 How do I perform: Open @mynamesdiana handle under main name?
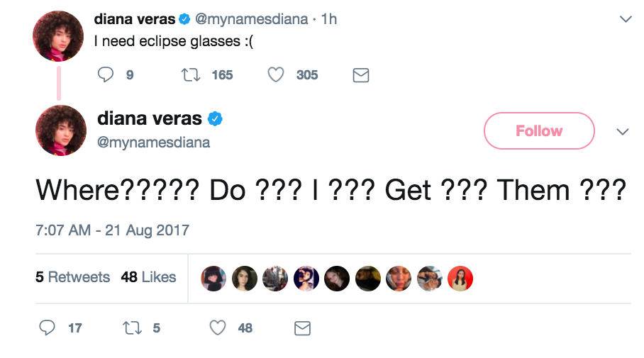coord(153,142)
